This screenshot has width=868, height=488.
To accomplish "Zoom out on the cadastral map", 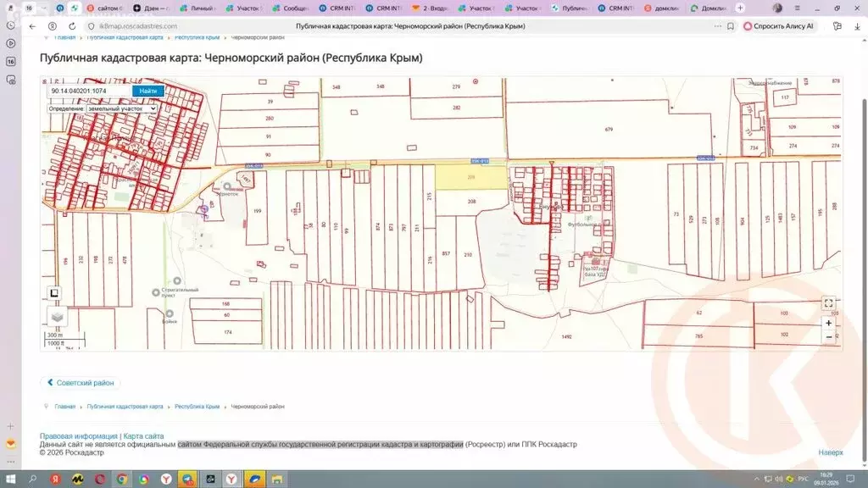I will [829, 336].
